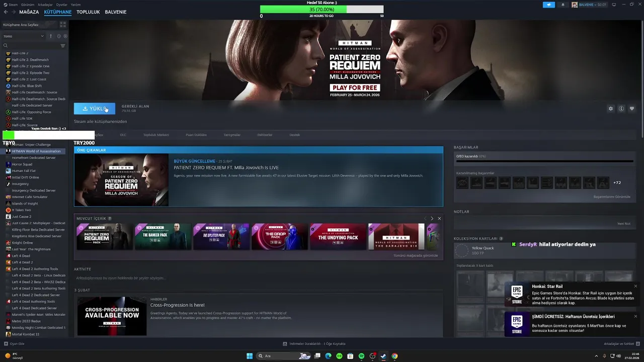Open The Undying Pack DLC thumbnail
The height and width of the screenshot is (362, 644).
pos(338,237)
